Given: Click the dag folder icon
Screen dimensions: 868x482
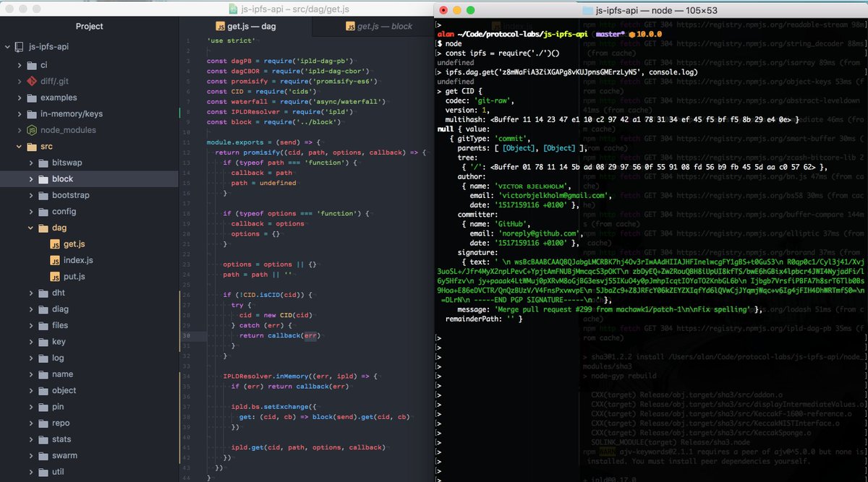Looking at the screenshot, I should tap(43, 228).
